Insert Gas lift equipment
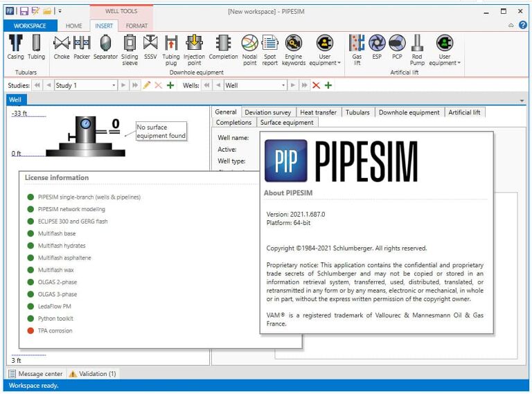 [357, 50]
